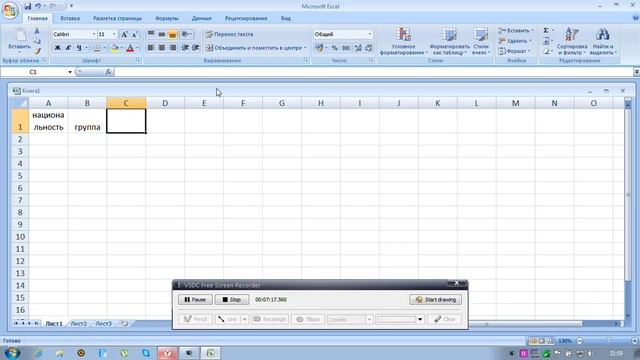Open the fill color dropdown arrow
The height and width of the screenshot is (360, 640).
(x=122, y=48)
